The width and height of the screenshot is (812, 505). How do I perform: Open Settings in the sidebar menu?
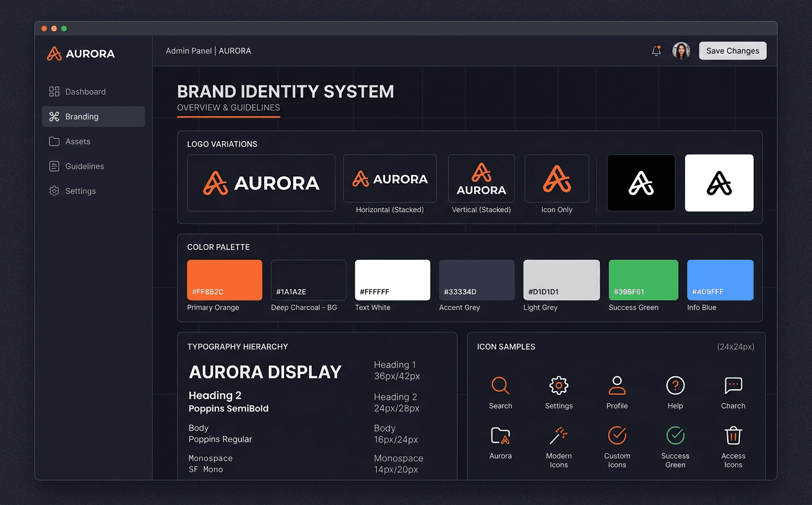[93, 191]
